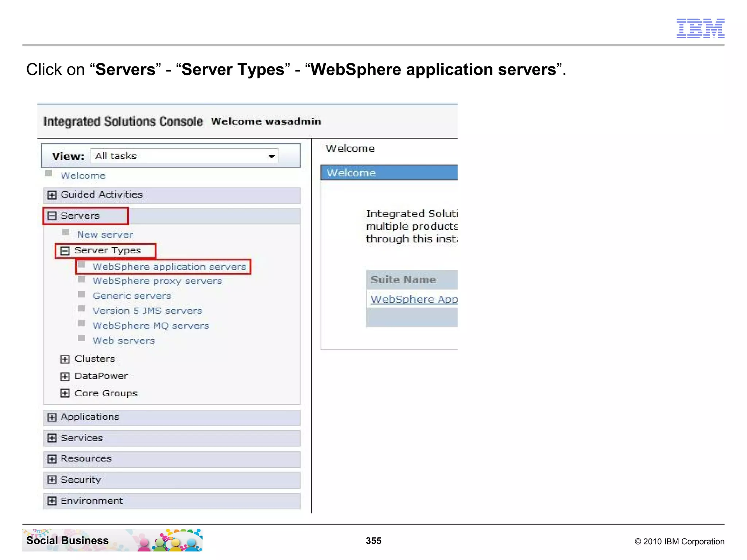Viewport: 747px width, 560px height.
Task: Expand Resources section
Action: pos(52,459)
